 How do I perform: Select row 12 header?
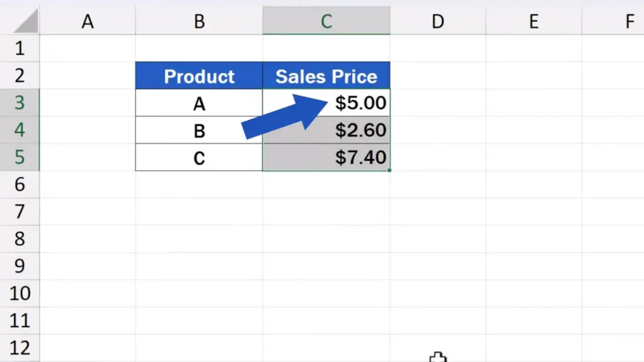[19, 348]
